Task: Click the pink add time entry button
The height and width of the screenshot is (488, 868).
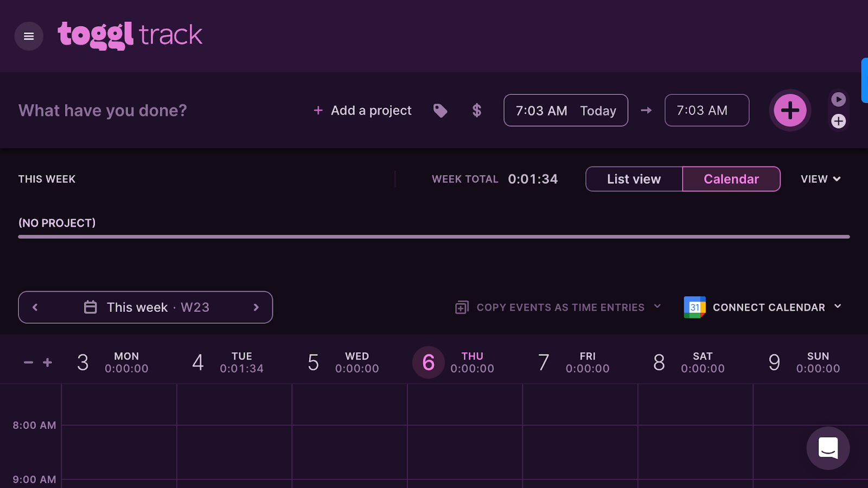Action: pyautogui.click(x=789, y=111)
